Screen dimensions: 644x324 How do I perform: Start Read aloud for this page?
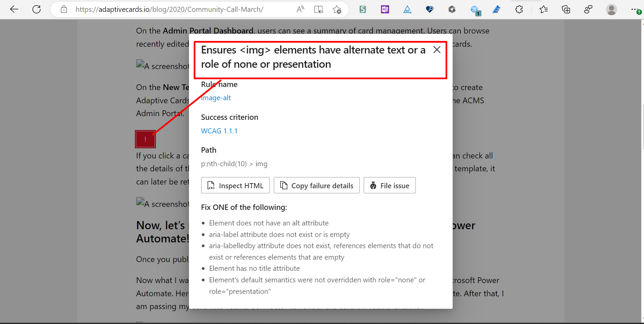(301, 9)
